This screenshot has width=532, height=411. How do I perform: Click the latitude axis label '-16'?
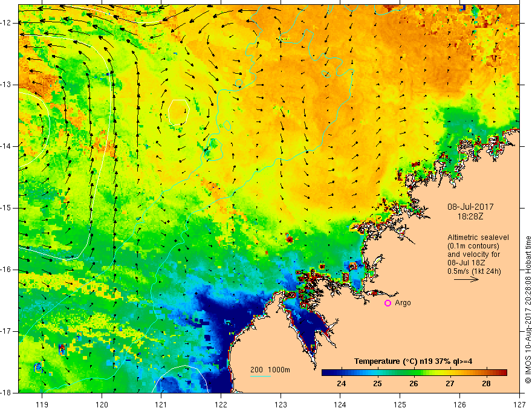(x=7, y=270)
